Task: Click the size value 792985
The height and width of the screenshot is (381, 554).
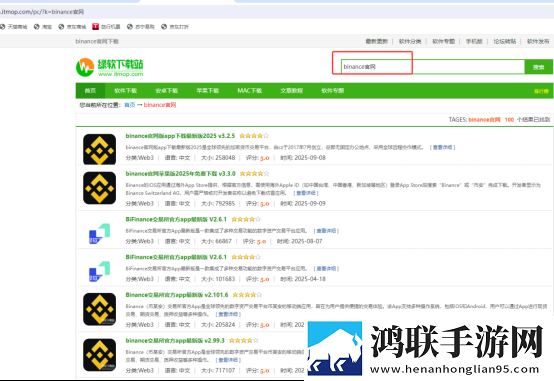Action: [225, 204]
